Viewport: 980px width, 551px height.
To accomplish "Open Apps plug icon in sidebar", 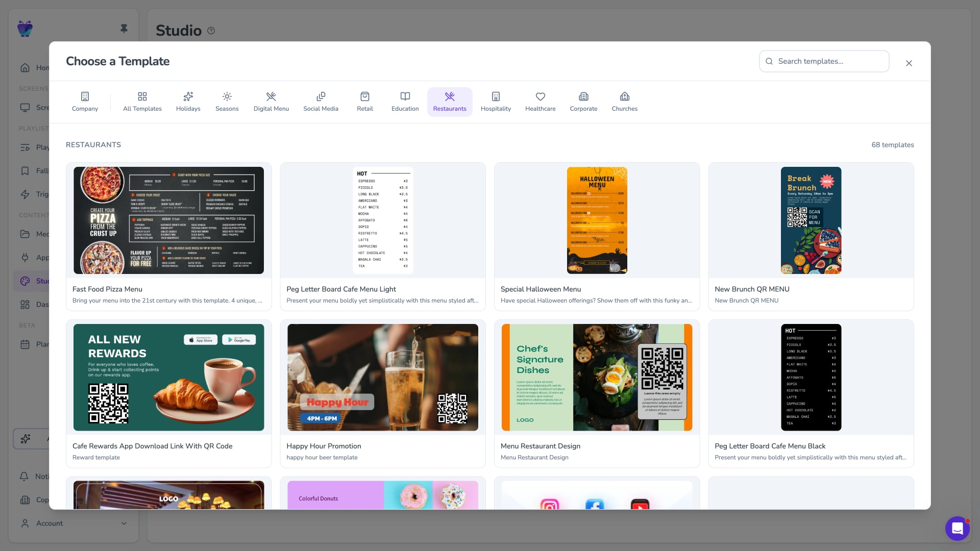I will (x=25, y=258).
